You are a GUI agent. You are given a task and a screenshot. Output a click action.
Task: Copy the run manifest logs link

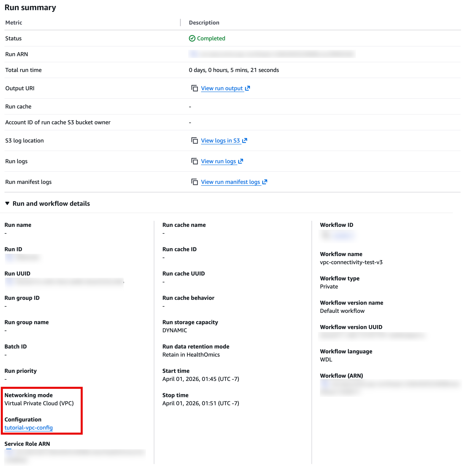(x=195, y=182)
